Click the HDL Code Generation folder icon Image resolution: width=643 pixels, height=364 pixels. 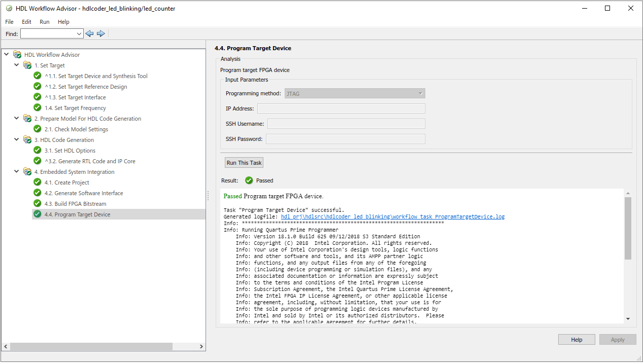pos(27,140)
